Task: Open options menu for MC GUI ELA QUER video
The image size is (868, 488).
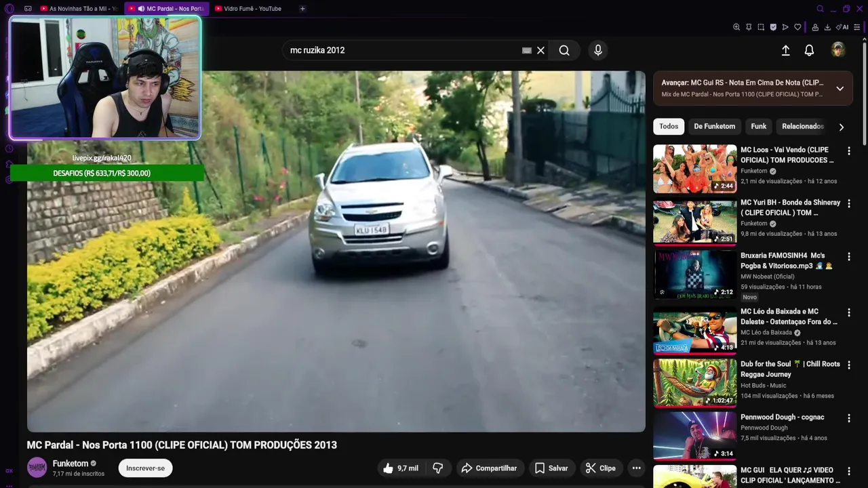Action: (848, 471)
